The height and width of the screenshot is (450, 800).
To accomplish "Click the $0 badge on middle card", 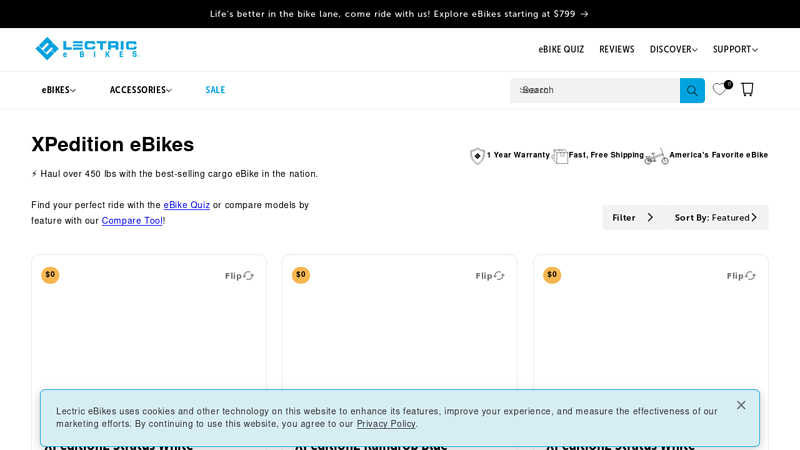I will point(301,275).
